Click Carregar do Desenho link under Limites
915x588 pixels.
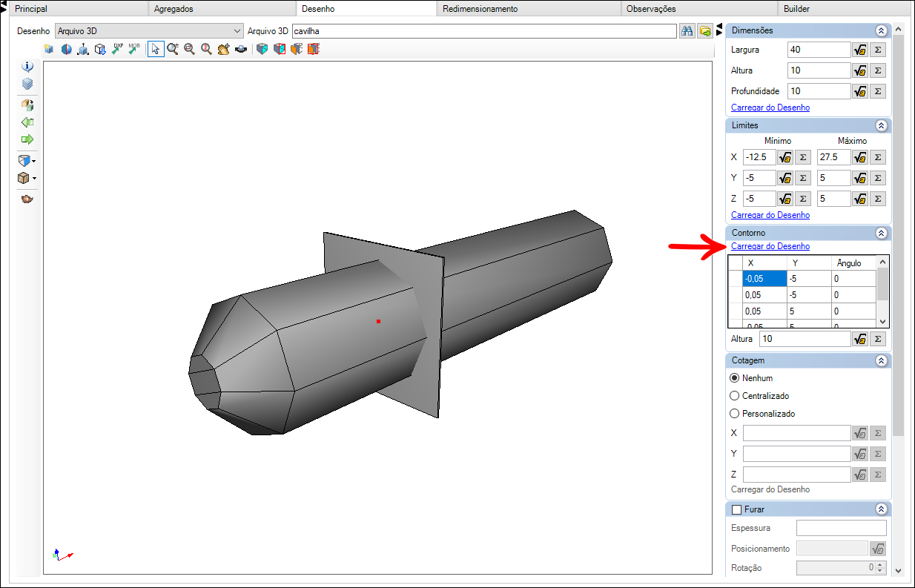(x=770, y=215)
